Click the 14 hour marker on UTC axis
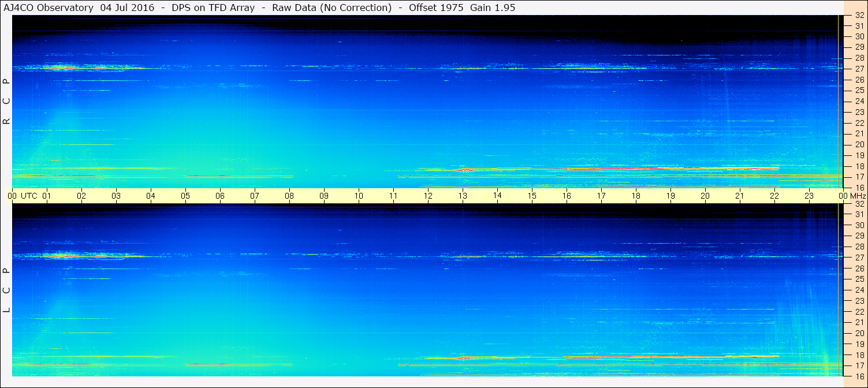Viewport: 868px width, 388px height. [497, 195]
